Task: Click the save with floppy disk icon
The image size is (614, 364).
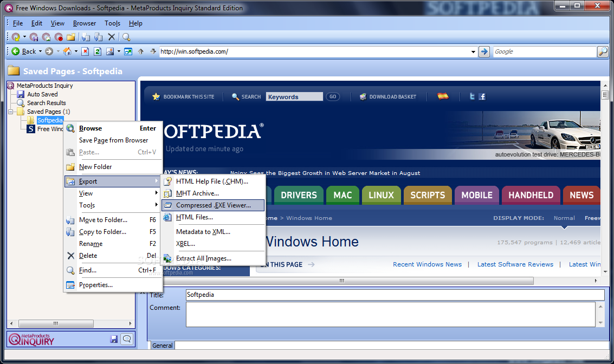Action: (34, 37)
